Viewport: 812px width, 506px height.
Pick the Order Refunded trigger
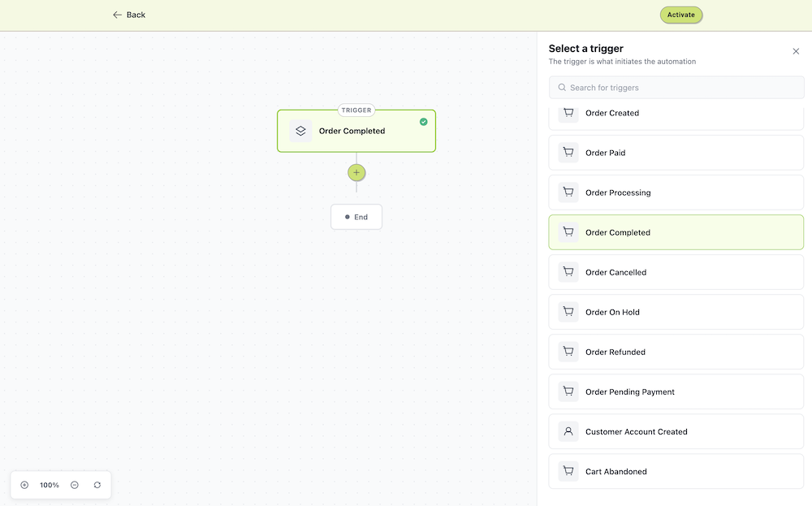(x=676, y=352)
